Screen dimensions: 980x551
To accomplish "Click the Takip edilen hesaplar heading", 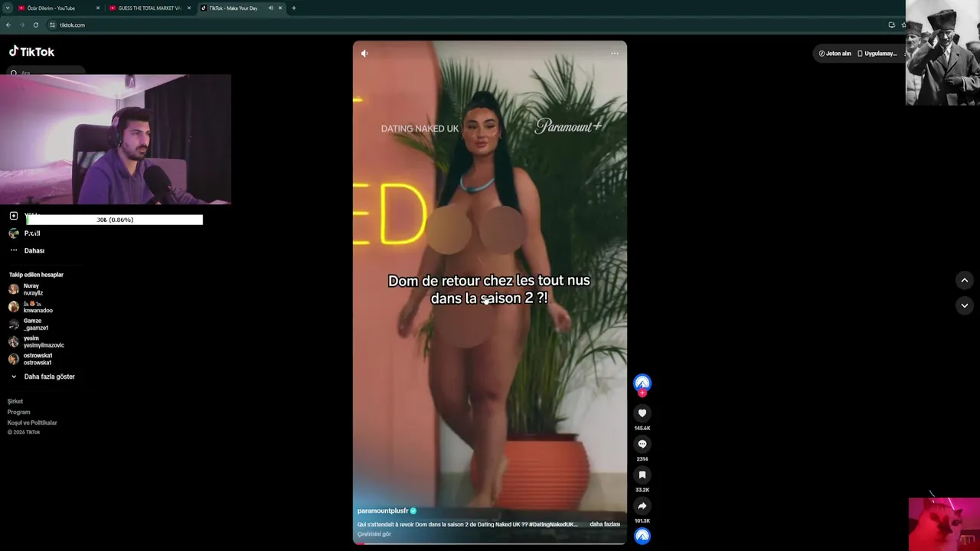I will [36, 275].
